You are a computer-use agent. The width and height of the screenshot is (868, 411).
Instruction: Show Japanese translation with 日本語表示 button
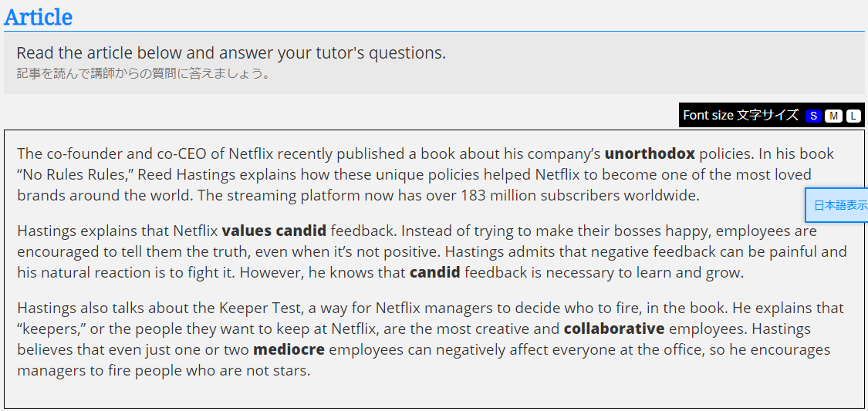click(840, 205)
